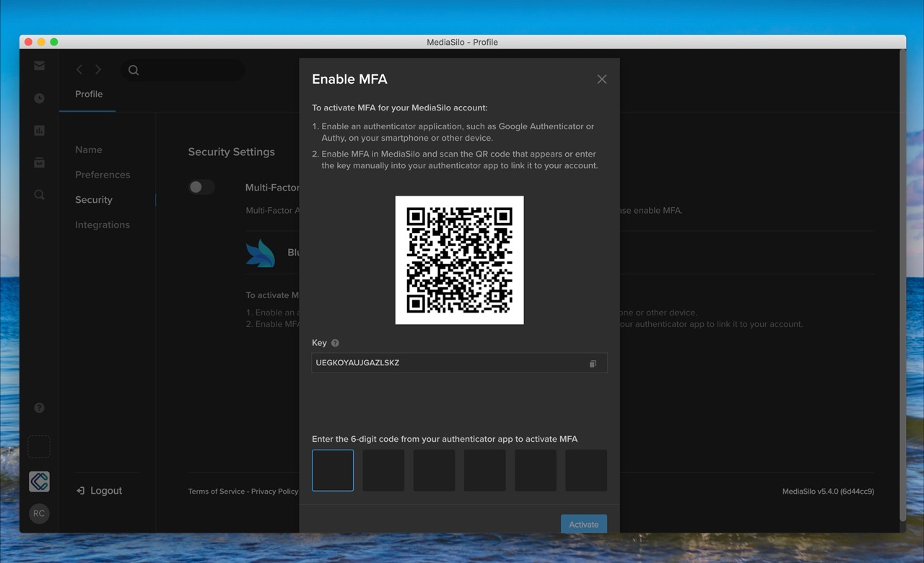Focus the fifth 6-digit code box

coord(535,471)
